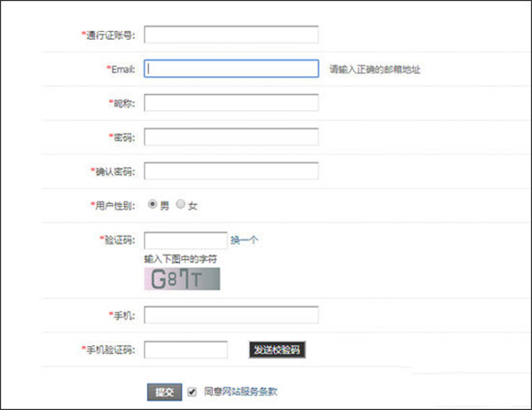Click the 手机验证码 input field
The image size is (532, 410).
click(x=185, y=350)
